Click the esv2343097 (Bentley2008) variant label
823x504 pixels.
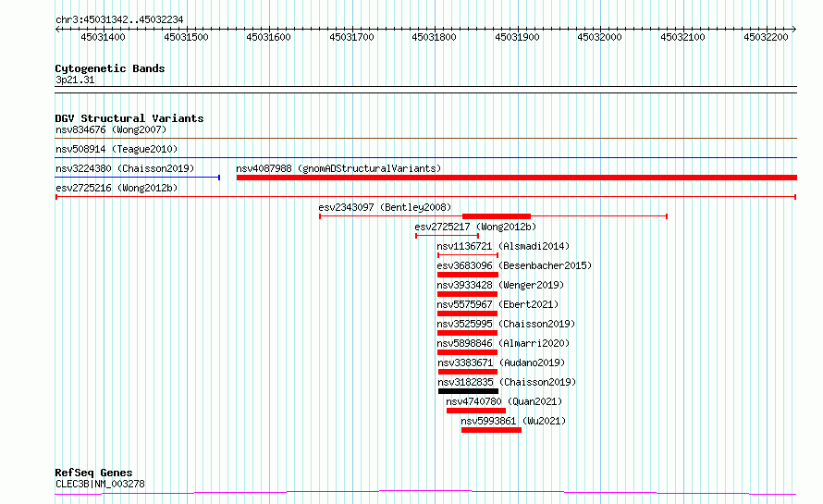385,208
